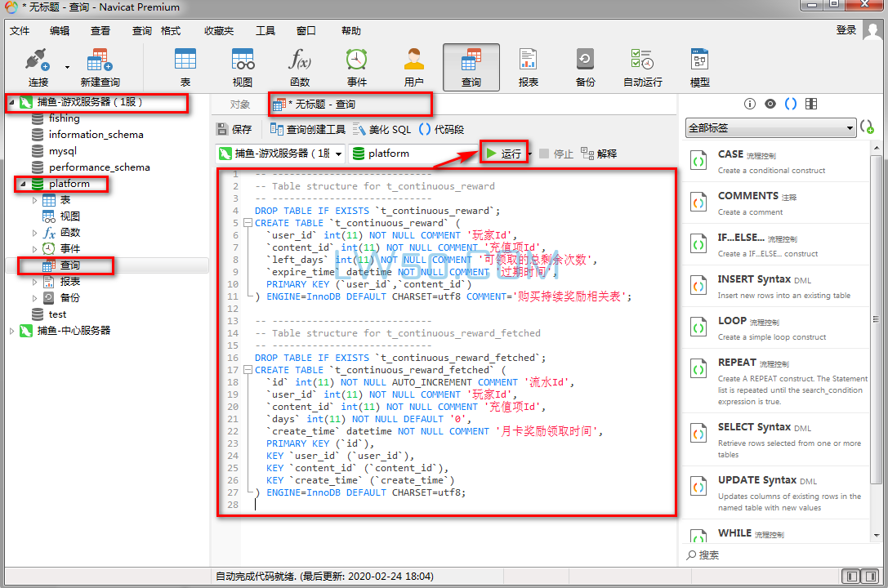This screenshot has width=888, height=588.
Task: Toggle the eye preview icon in right panel
Action: coord(770,104)
